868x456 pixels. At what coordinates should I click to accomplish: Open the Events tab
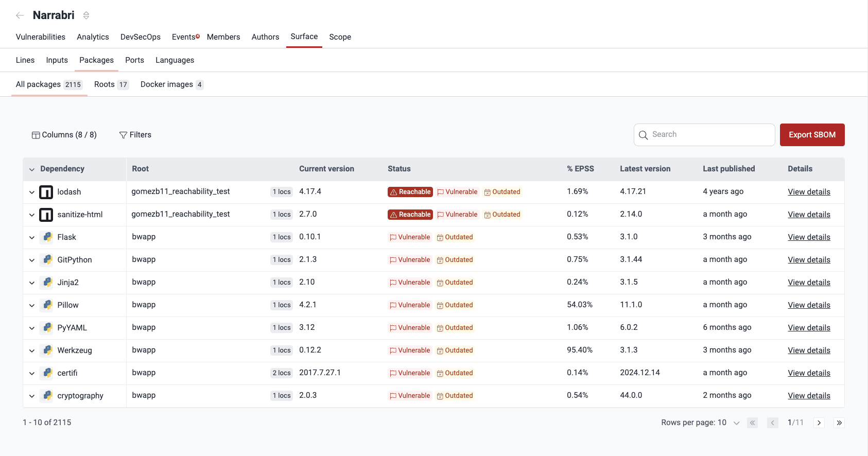pos(185,37)
